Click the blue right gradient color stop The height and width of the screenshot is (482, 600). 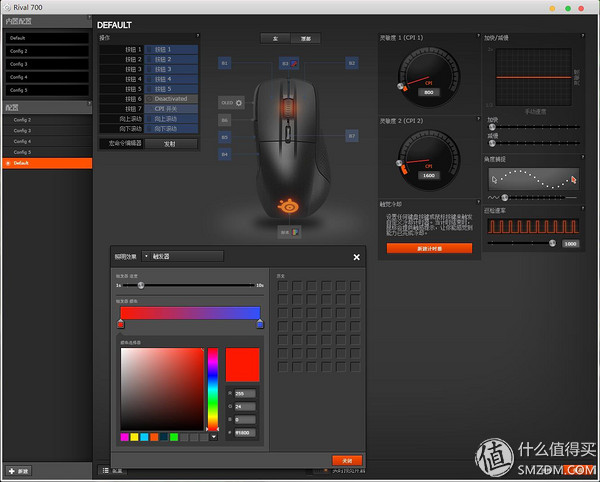tap(260, 324)
